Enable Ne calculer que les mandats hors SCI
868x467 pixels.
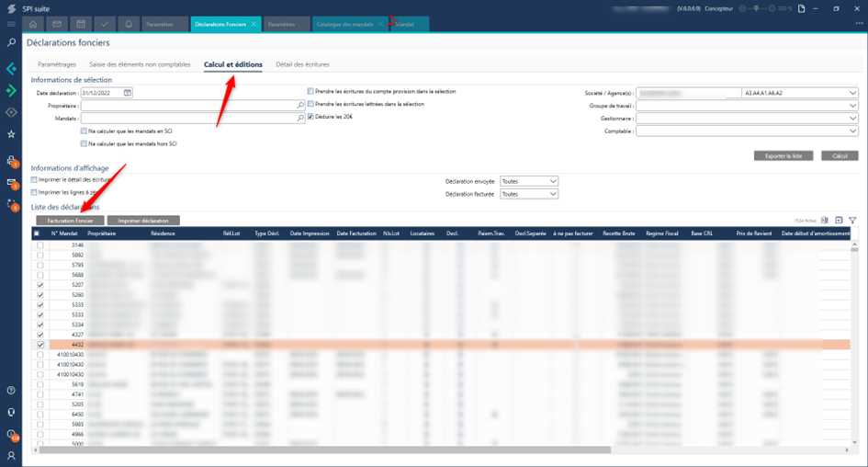(84, 143)
